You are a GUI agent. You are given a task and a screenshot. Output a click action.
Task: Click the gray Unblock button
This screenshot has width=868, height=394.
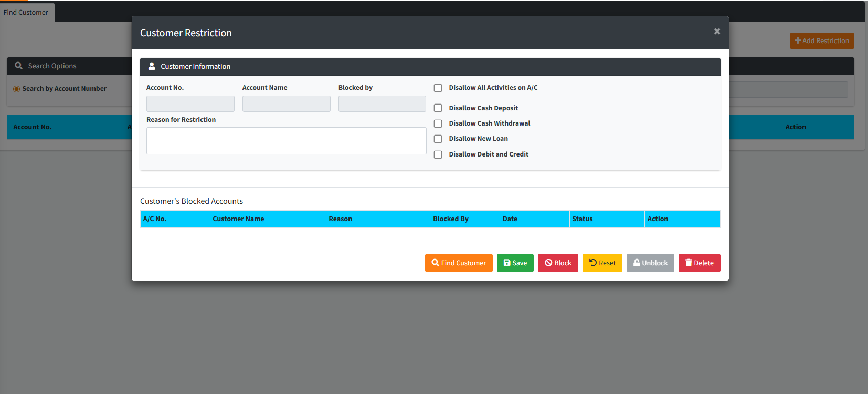tap(650, 263)
